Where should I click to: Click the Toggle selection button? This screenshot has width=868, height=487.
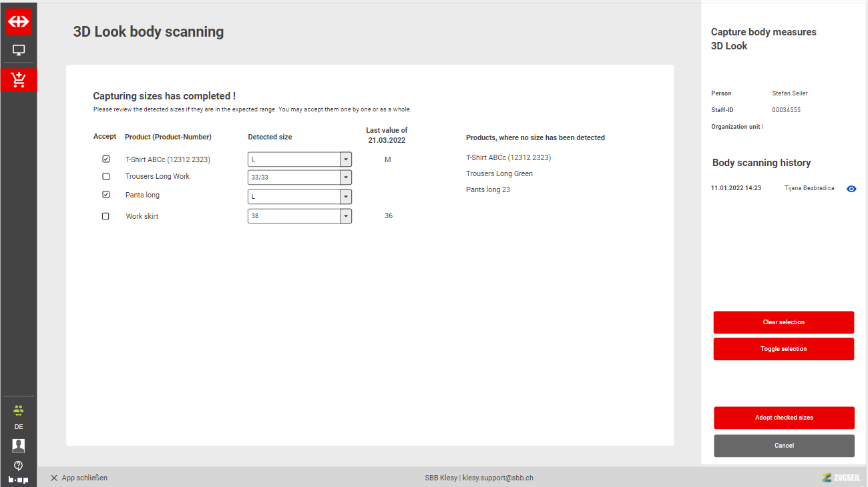pyautogui.click(x=783, y=349)
